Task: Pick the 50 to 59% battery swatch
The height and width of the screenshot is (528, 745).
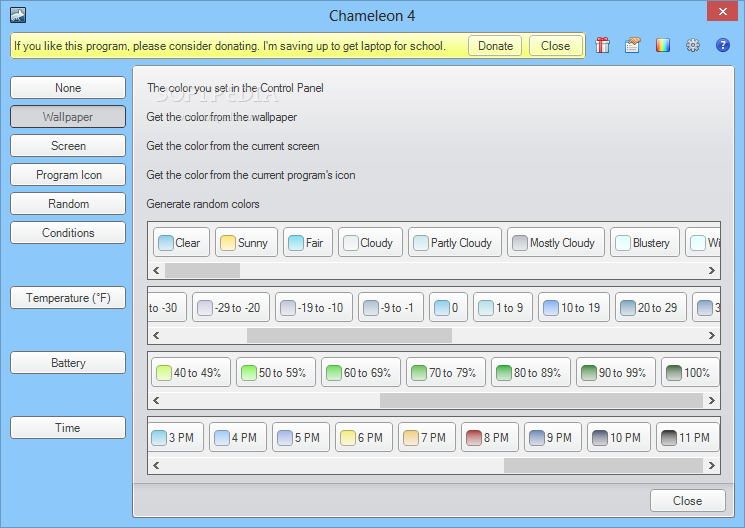Action: coord(276,373)
